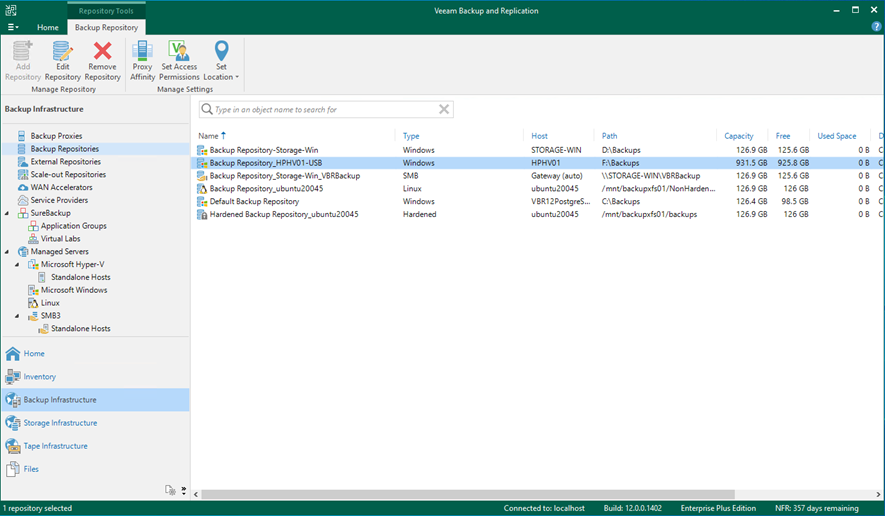Image resolution: width=885 pixels, height=516 pixels.
Task: Collapse the Microsoft Hyper-V tree node
Action: [17, 265]
